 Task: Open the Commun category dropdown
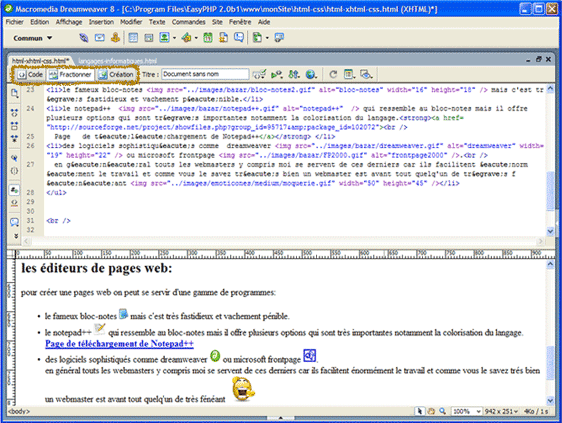(x=33, y=38)
